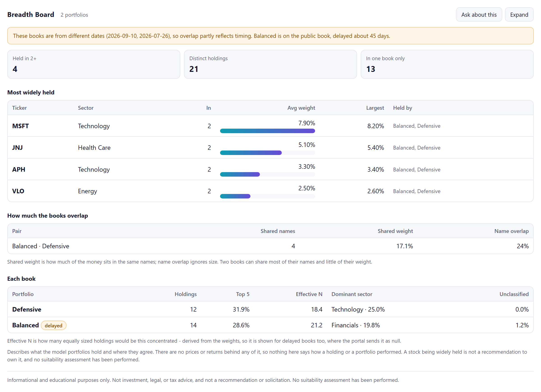The height and width of the screenshot is (392, 541).
Task: Click the Unclassified column header
Action: tap(514, 294)
